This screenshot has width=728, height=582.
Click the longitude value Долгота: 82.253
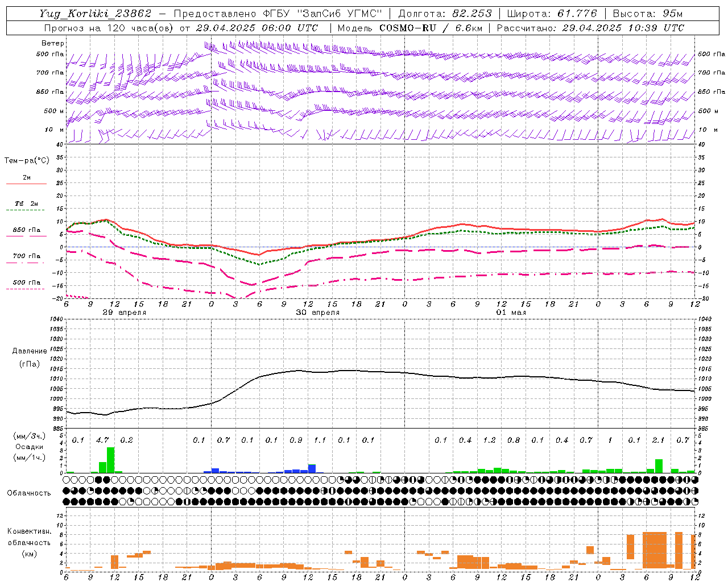445,14
